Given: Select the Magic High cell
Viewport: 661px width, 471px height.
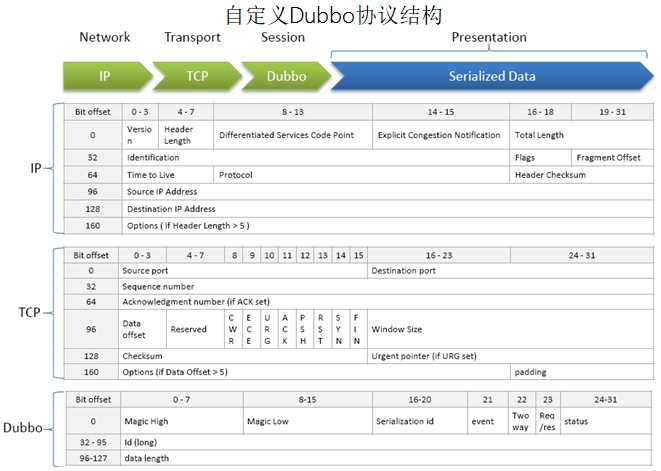Looking at the screenshot, I should coord(182,421).
